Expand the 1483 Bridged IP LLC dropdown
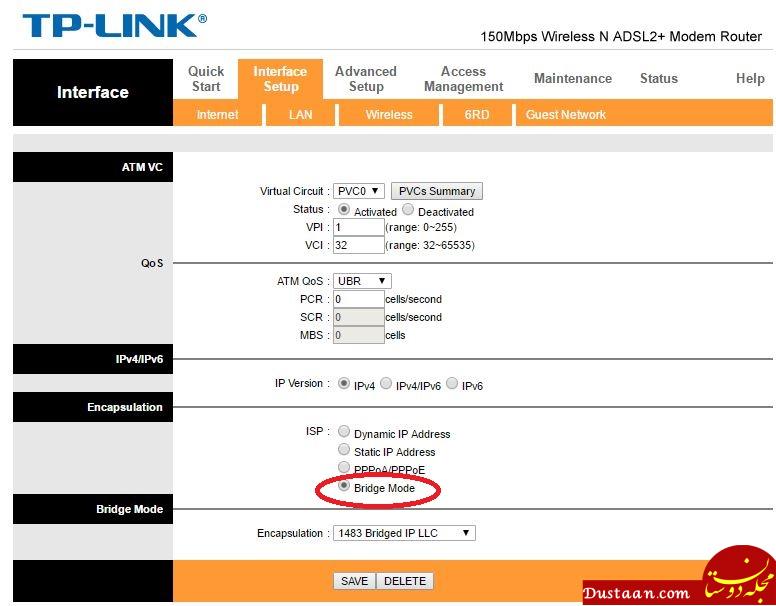 click(404, 533)
